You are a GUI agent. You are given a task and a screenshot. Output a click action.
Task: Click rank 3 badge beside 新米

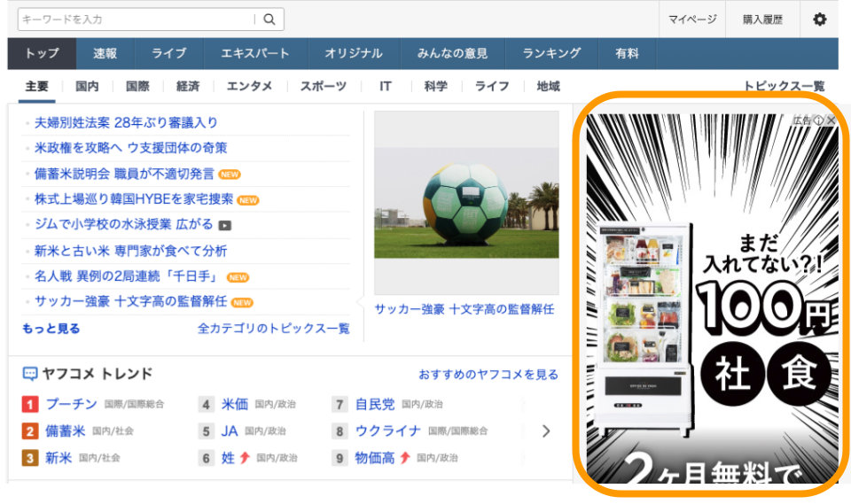coord(30,458)
